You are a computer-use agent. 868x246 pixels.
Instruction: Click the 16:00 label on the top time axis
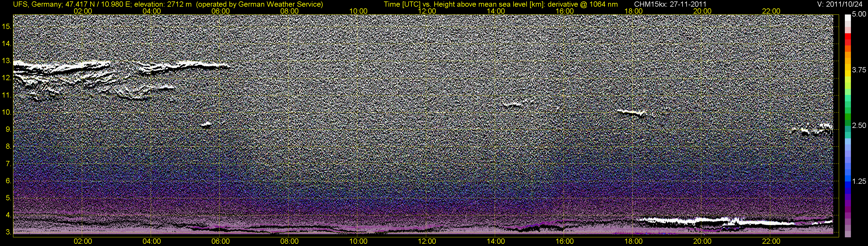pyautogui.click(x=565, y=11)
